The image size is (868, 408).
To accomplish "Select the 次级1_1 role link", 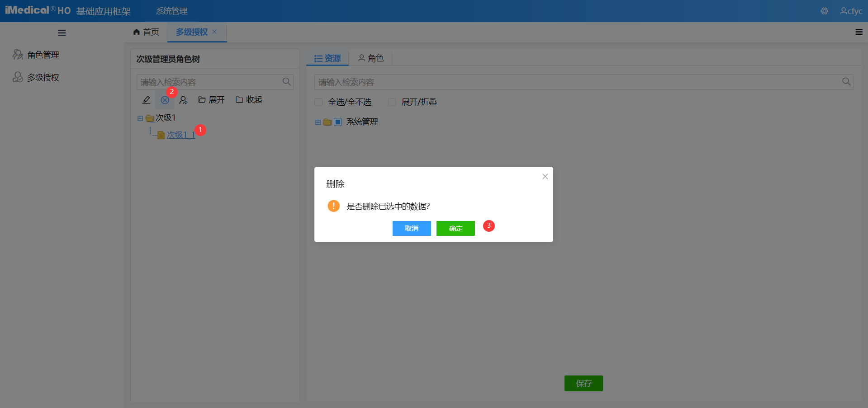I will click(x=180, y=135).
